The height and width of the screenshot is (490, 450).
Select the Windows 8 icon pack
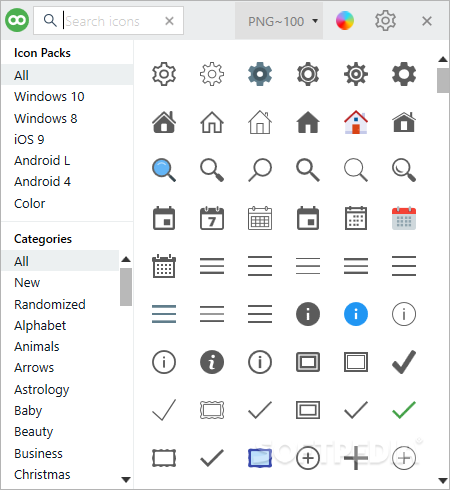pos(46,118)
